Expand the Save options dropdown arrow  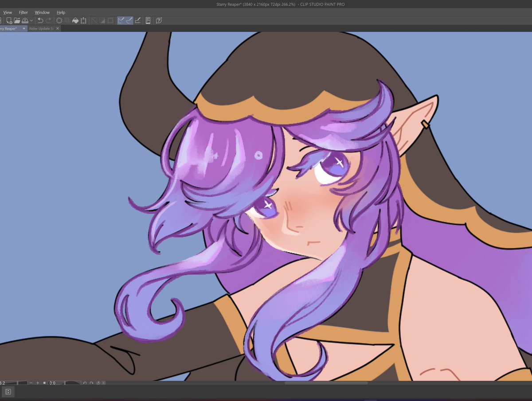[31, 20]
